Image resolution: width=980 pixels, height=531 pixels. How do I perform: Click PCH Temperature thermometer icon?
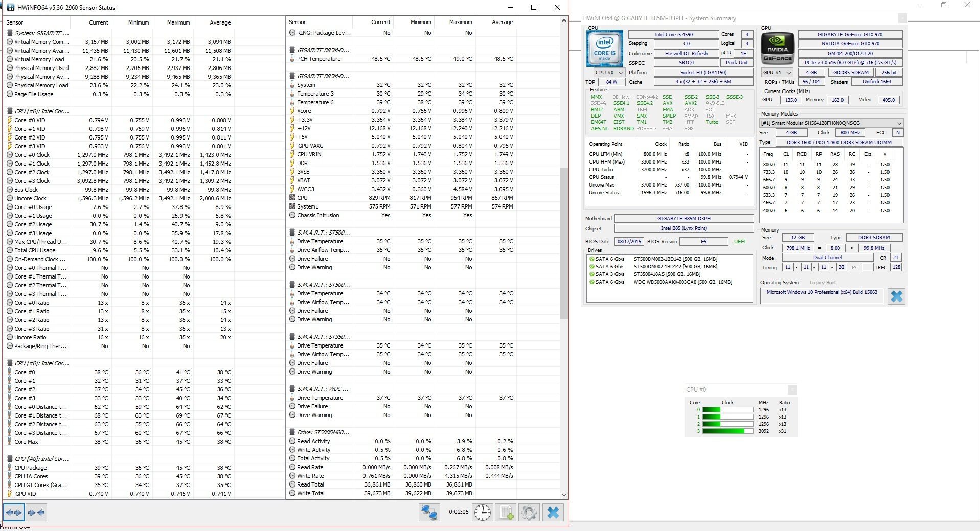[292, 59]
